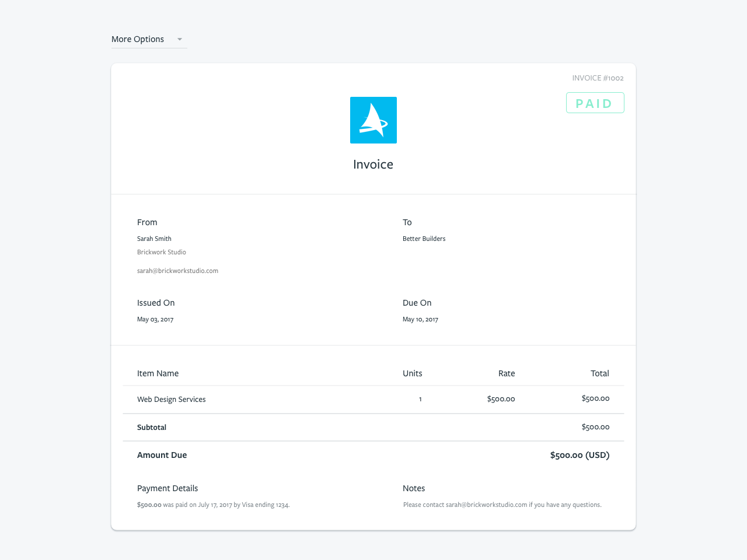Click the Payment Details heading
Image resolution: width=747 pixels, height=560 pixels.
pyautogui.click(x=167, y=488)
